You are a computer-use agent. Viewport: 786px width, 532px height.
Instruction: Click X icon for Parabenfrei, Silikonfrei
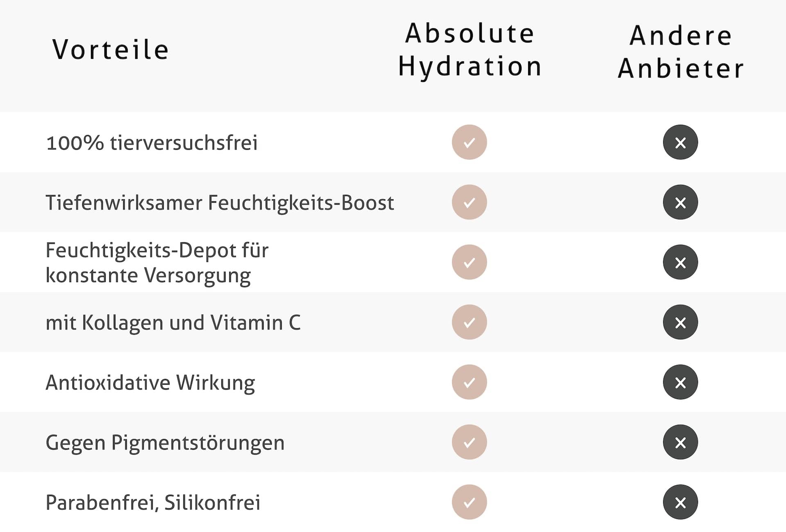pyautogui.click(x=680, y=502)
